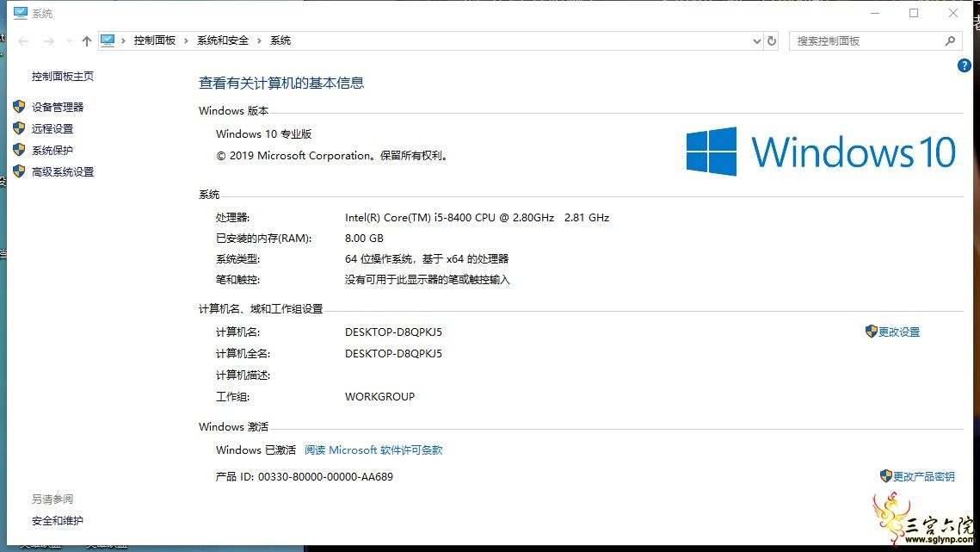Expand the address bar history dropdown
This screenshot has height=552, width=980.
tap(756, 41)
